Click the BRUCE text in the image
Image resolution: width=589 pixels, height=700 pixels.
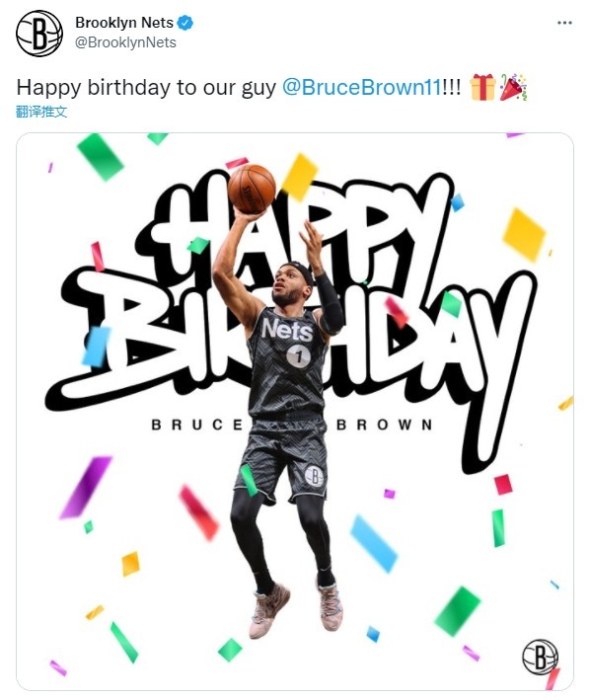point(196,425)
